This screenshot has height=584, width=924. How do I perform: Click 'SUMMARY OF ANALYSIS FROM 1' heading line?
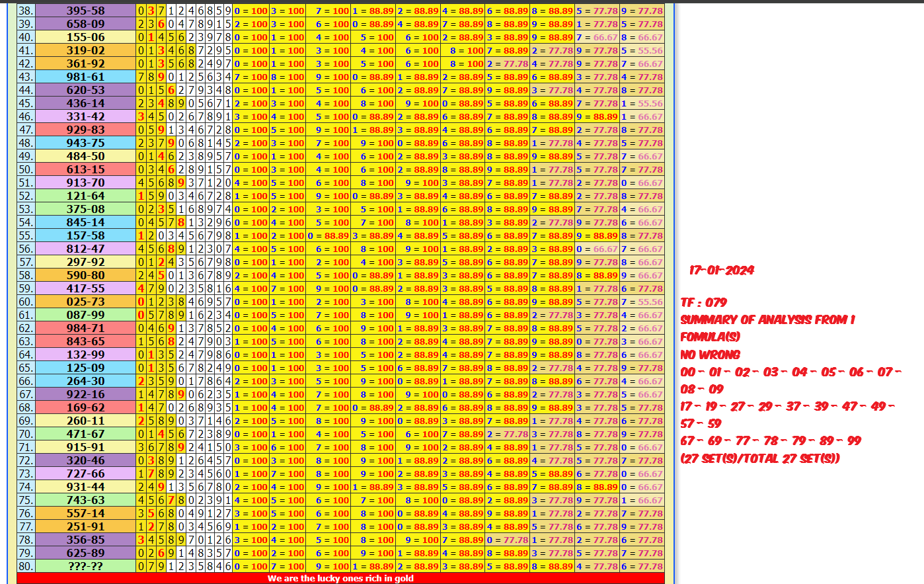768,319
